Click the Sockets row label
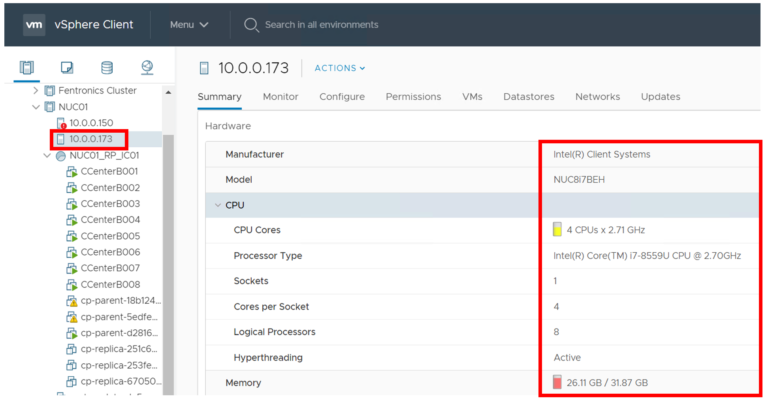Screen dimensions: 768x400 (251, 281)
